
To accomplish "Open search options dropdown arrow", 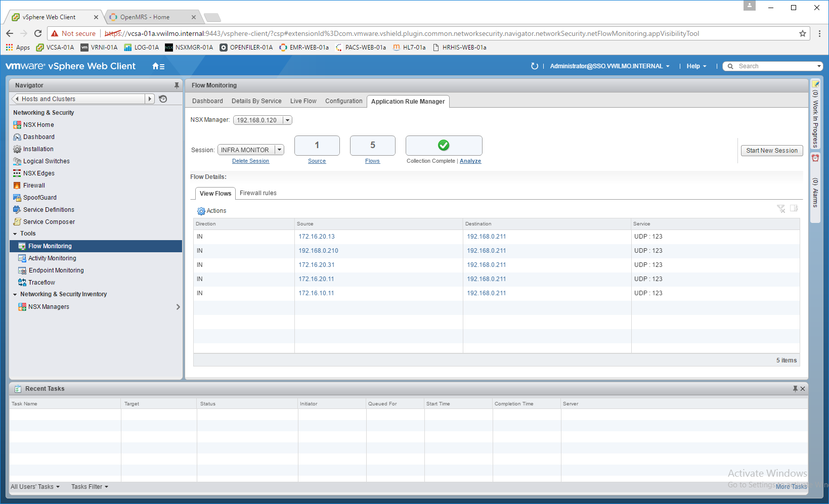I will [x=819, y=67].
